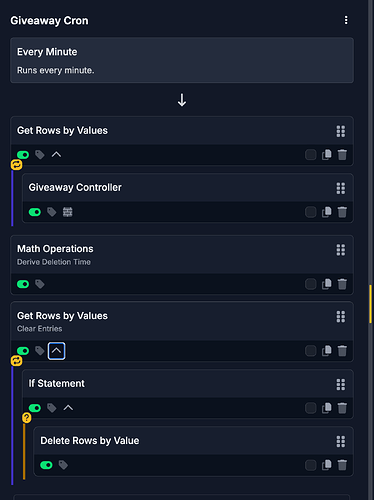This screenshot has width=374, height=500.
Task: Disable the Delete Rows by Value toggle
Action: click(x=46, y=465)
